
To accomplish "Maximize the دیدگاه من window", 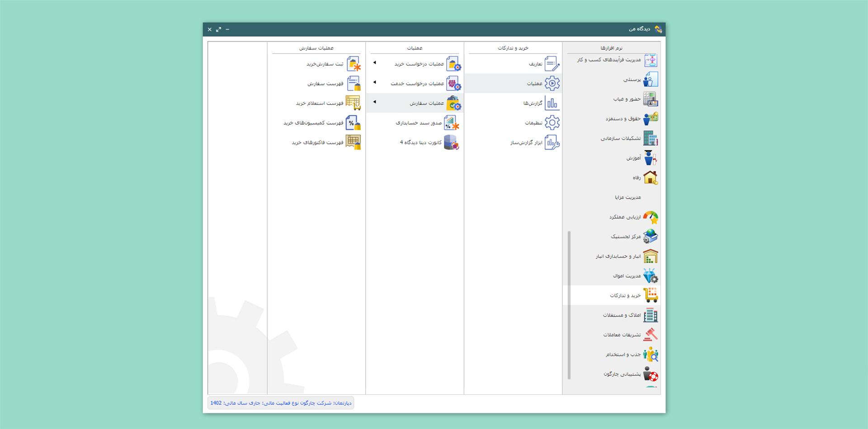I will [x=218, y=29].
